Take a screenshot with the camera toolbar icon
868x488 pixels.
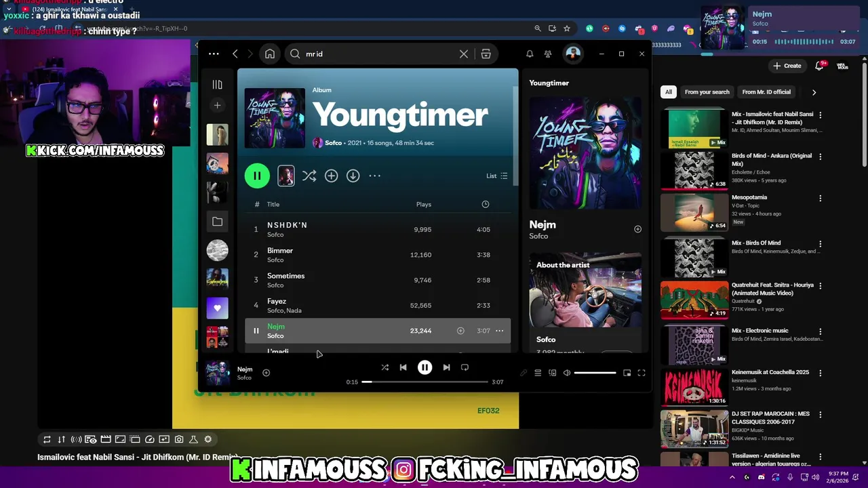coord(178,439)
